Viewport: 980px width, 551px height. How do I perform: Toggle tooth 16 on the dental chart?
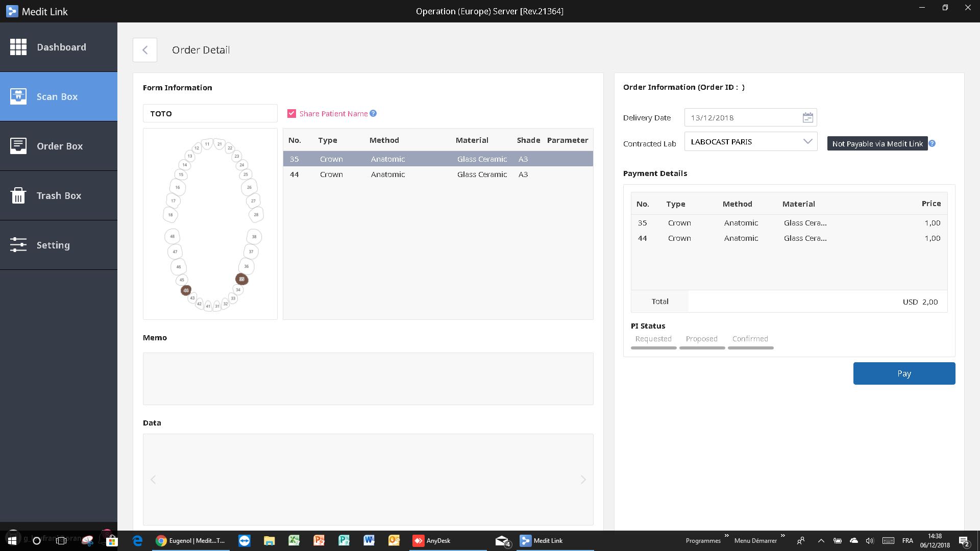click(x=178, y=187)
